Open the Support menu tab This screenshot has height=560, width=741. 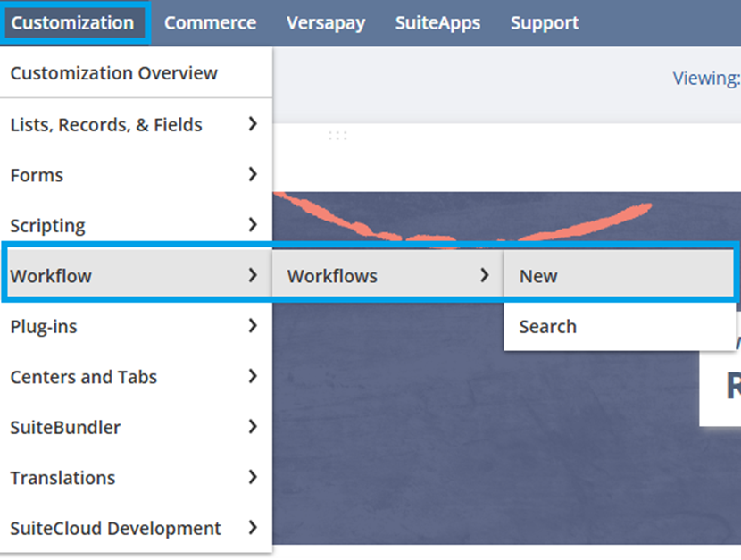click(x=545, y=22)
